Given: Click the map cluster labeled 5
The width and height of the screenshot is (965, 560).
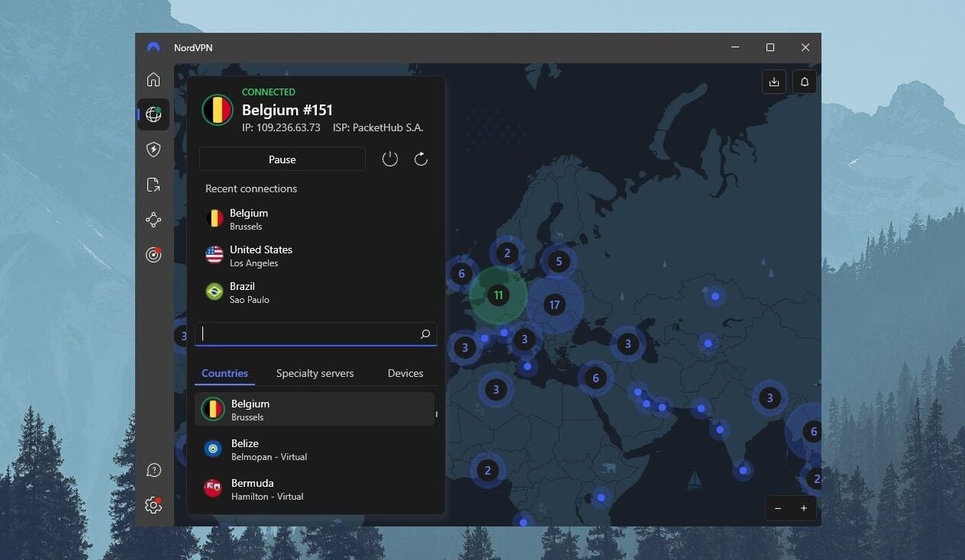Looking at the screenshot, I should [x=559, y=262].
